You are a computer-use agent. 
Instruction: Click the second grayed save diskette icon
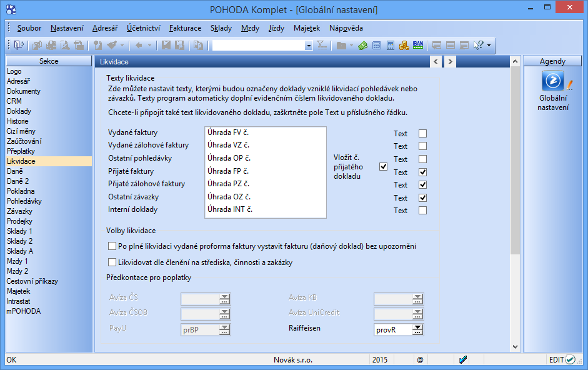pyautogui.click(x=179, y=46)
